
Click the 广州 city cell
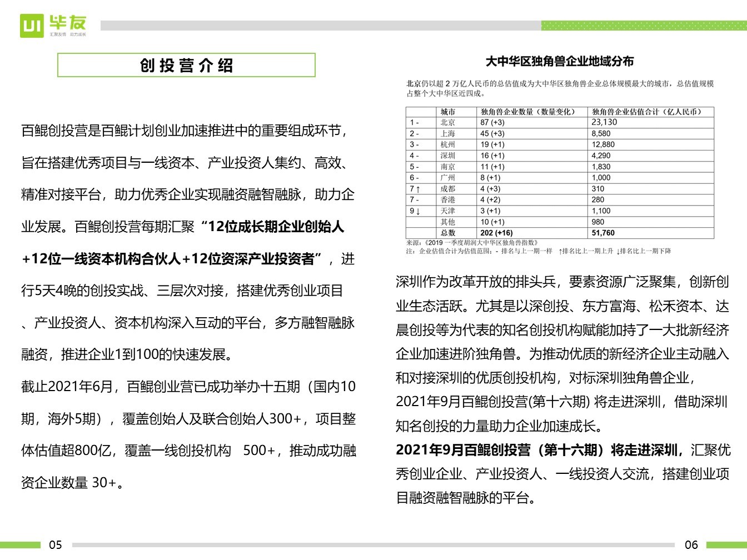tap(448, 178)
